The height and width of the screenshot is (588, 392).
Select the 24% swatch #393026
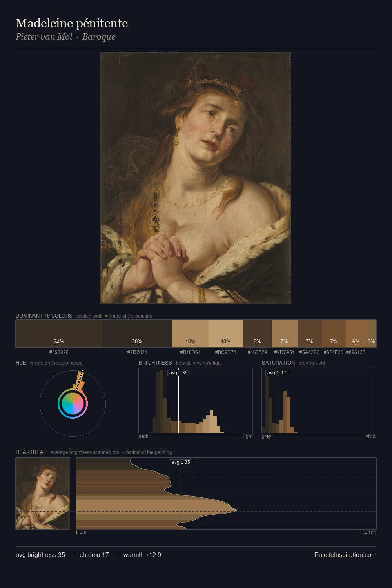coord(59,334)
